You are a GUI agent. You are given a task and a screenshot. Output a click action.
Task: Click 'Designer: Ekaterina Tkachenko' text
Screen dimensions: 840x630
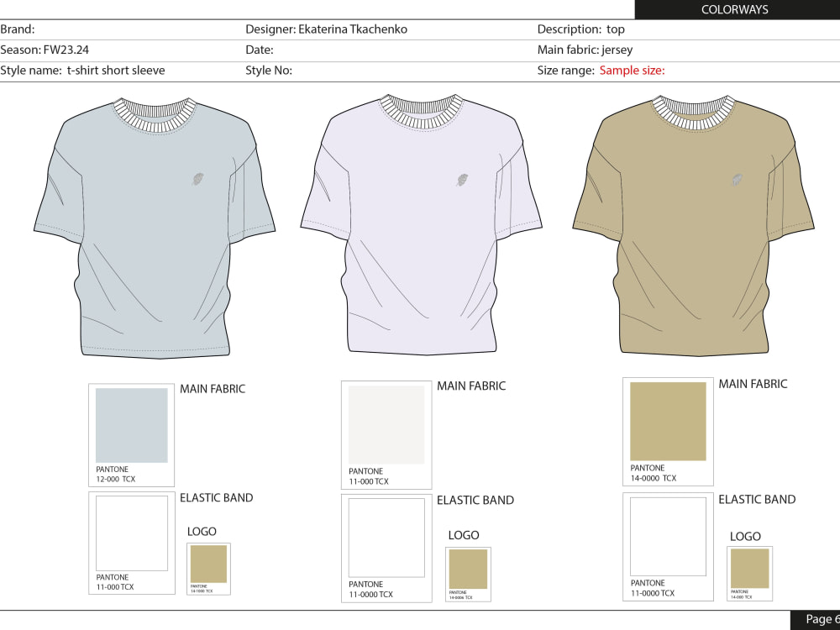[326, 29]
